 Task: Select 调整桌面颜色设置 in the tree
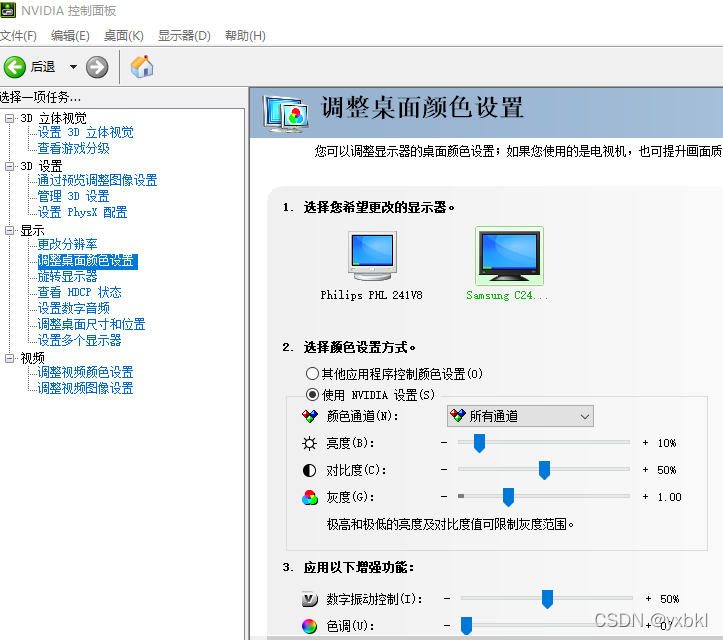point(87,261)
